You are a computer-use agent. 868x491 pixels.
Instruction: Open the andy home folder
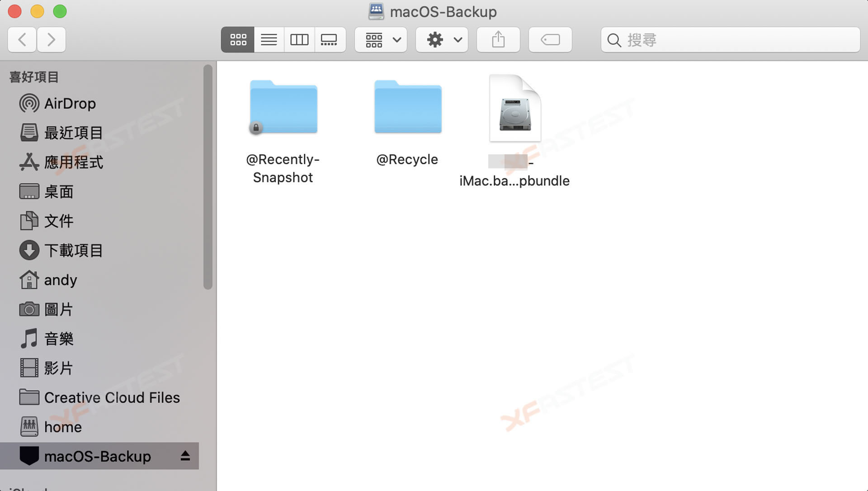tap(99, 280)
